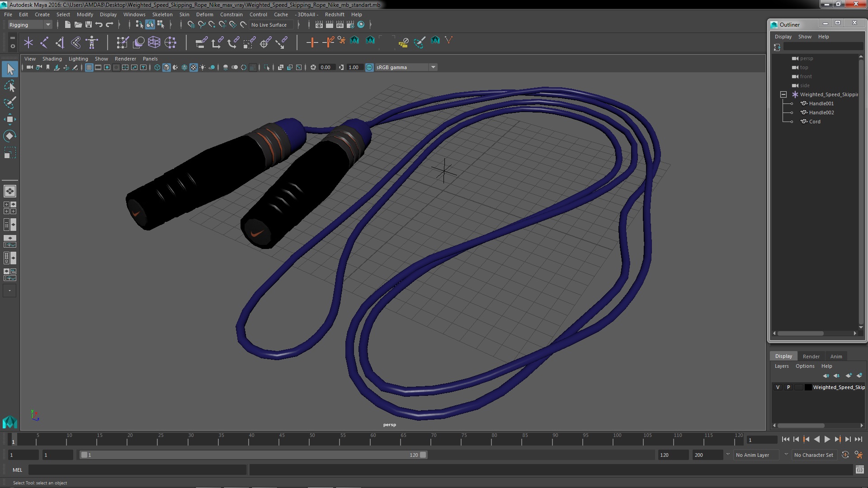The width and height of the screenshot is (868, 488).
Task: Select the arrow Select tool in toolbox
Action: point(10,70)
